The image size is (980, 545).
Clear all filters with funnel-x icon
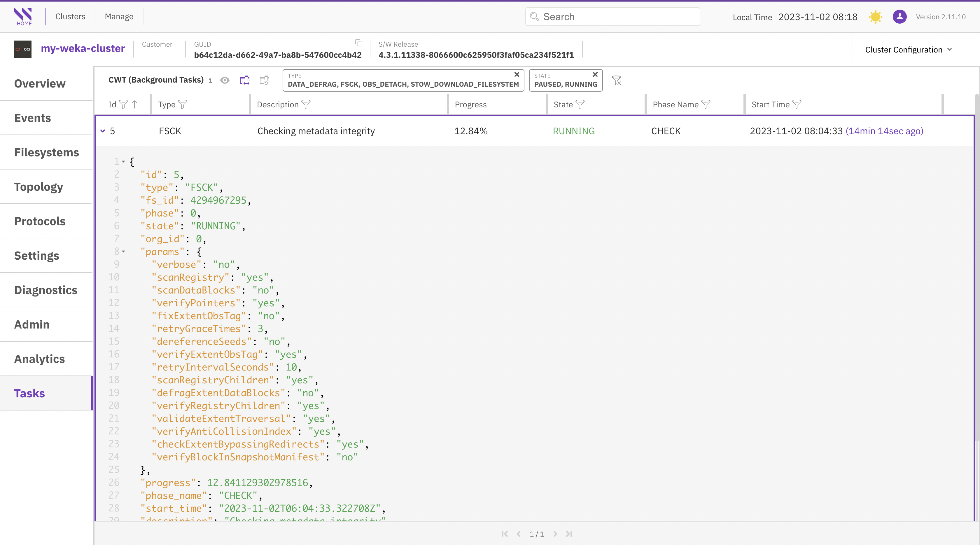tap(616, 80)
